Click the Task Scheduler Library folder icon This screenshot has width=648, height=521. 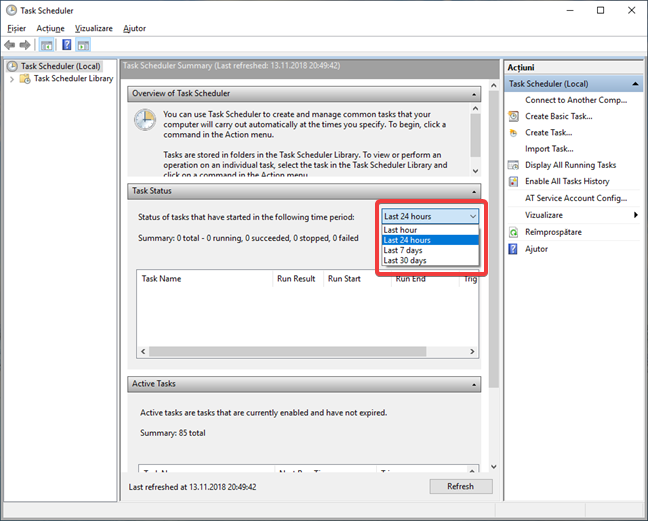25,79
